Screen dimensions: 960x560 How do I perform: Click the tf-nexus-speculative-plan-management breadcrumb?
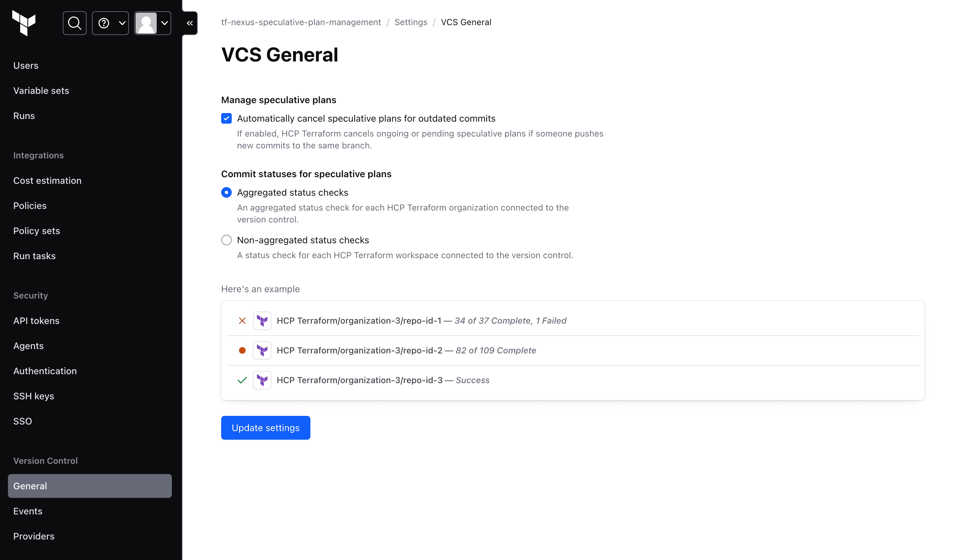point(301,22)
